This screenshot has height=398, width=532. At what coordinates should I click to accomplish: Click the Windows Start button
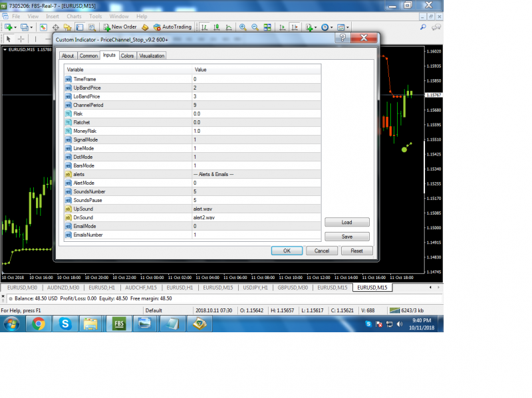coord(11,324)
